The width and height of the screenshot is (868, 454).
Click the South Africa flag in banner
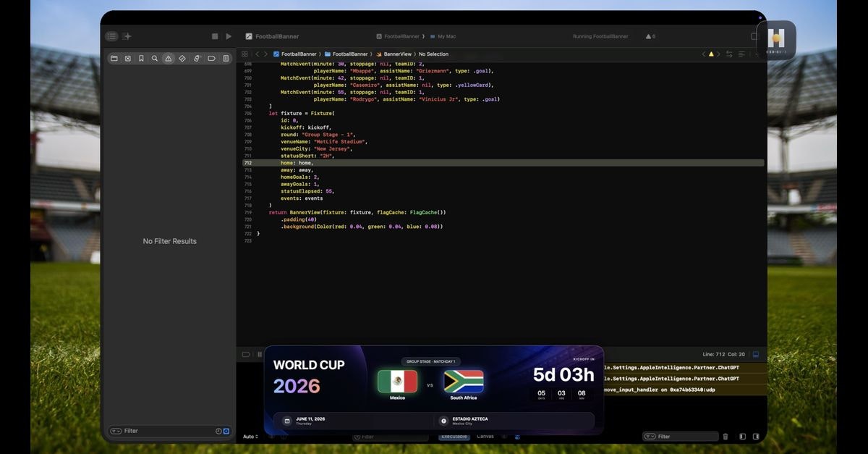464,382
